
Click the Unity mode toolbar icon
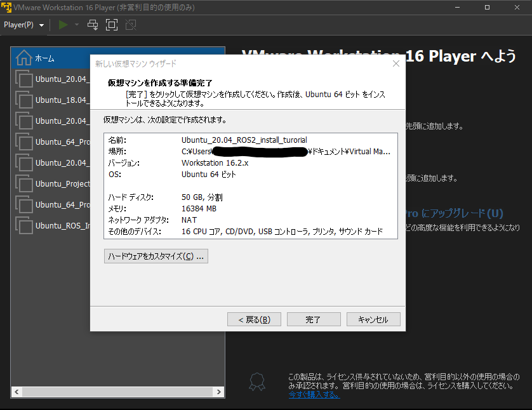click(131, 25)
